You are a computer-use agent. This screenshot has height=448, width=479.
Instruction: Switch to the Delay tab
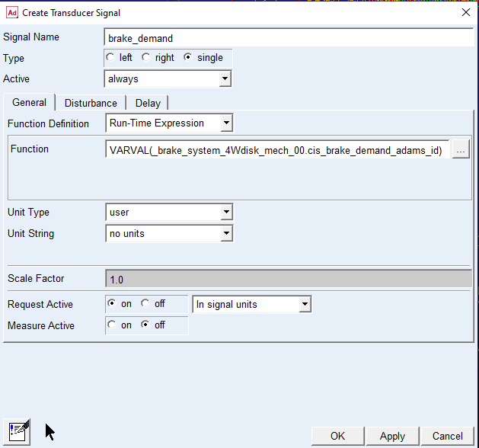[148, 103]
